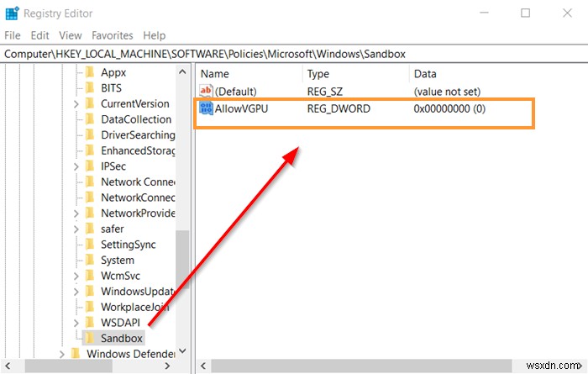
Task: Select the DataCollection folder icon
Action: pyautogui.click(x=90, y=119)
